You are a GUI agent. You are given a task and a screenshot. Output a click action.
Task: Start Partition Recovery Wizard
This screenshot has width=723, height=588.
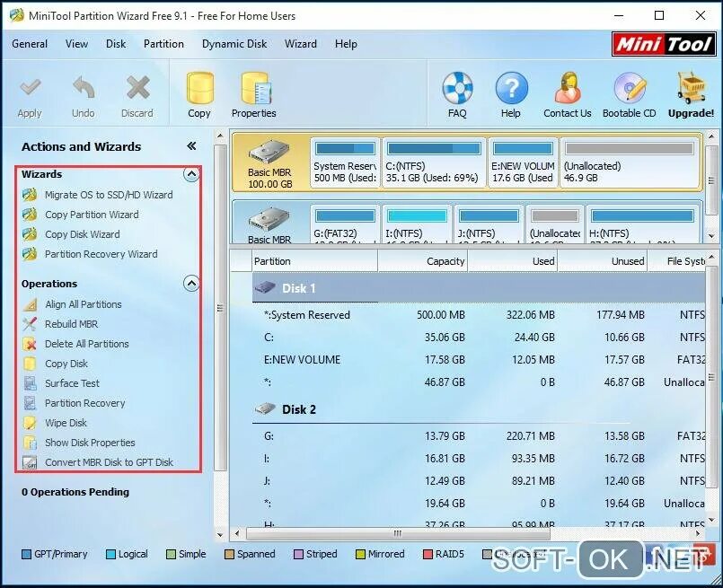101,254
